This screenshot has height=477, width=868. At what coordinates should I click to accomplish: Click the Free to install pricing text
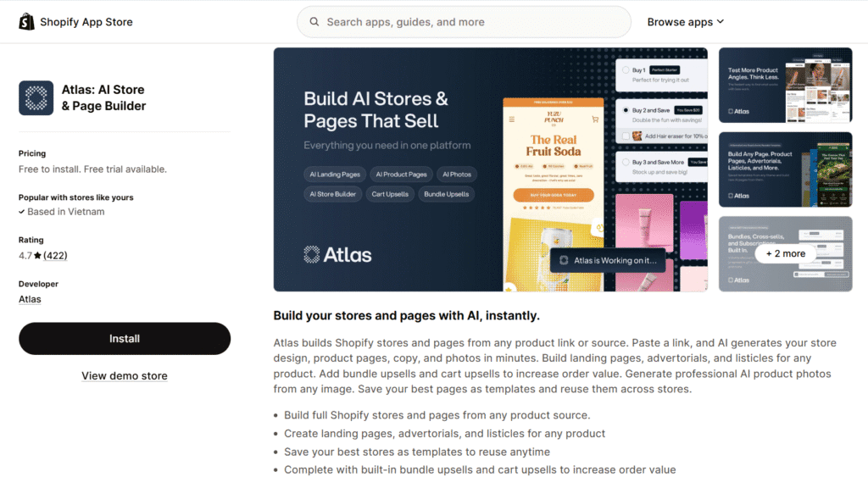(92, 169)
